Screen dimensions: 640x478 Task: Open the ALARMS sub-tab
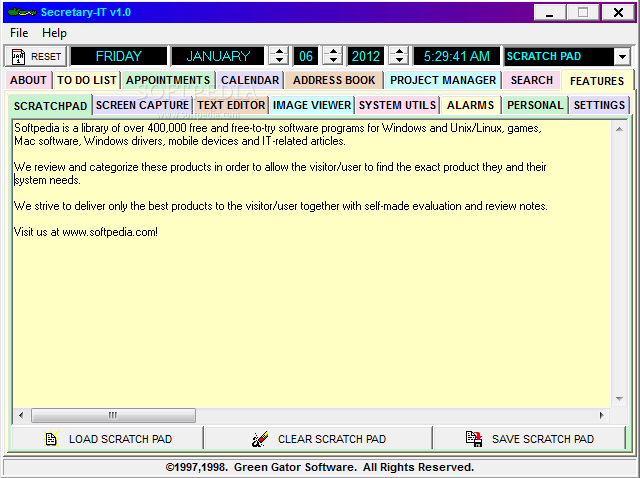[x=471, y=105]
